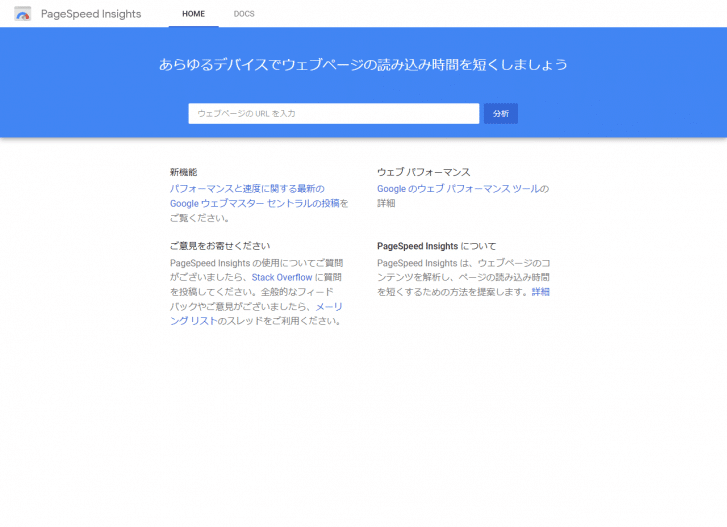Image resolution: width=727 pixels, height=527 pixels.
Task: Follow the Stack Overflow link
Action: [282, 277]
